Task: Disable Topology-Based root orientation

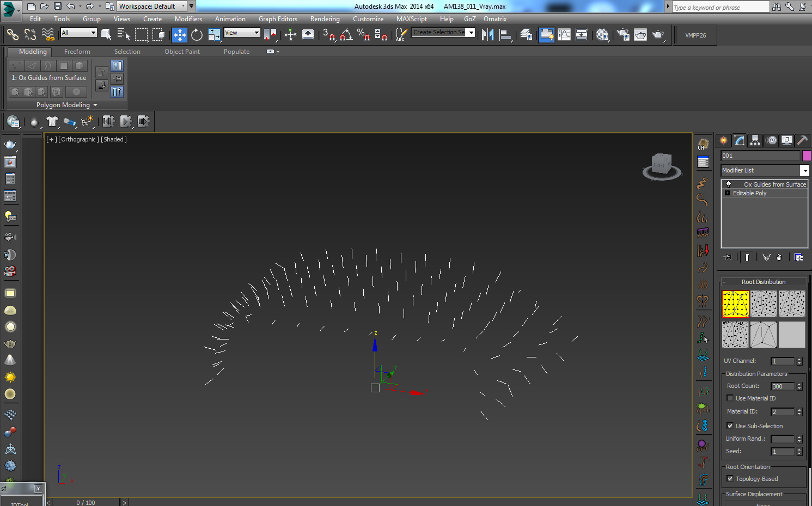Action: tap(730, 479)
